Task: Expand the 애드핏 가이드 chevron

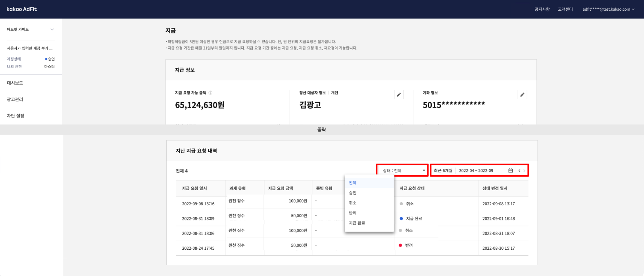Action: point(52,29)
